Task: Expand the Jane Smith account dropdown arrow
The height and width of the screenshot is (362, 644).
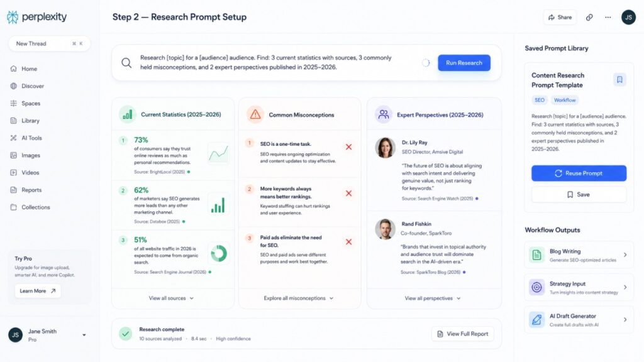Action: click(x=84, y=335)
